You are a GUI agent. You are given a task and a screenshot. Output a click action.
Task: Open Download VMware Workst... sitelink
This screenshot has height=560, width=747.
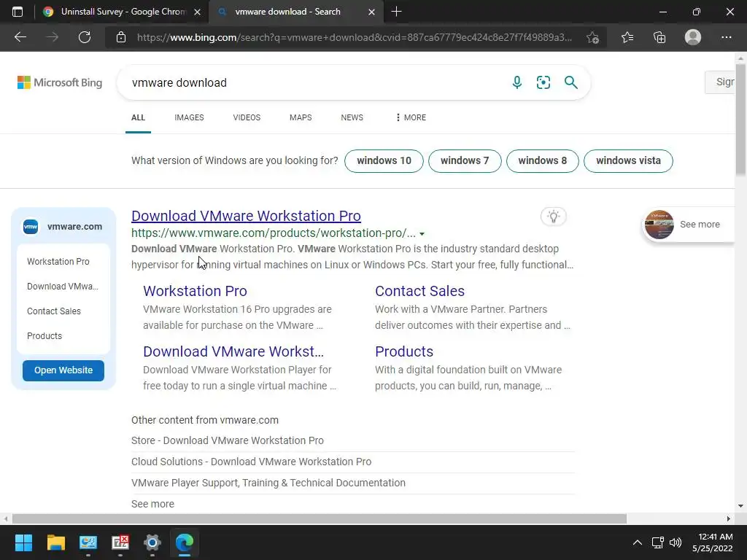tap(233, 351)
